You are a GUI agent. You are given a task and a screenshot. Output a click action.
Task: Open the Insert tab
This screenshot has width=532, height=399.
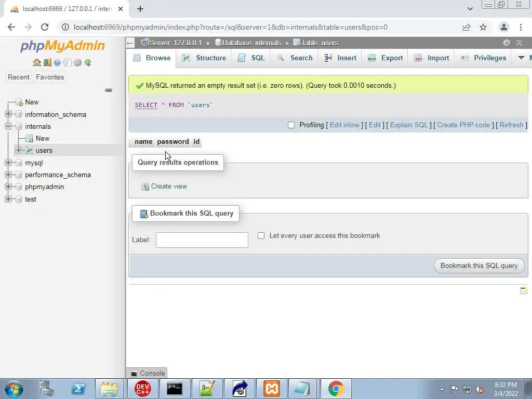point(340,58)
